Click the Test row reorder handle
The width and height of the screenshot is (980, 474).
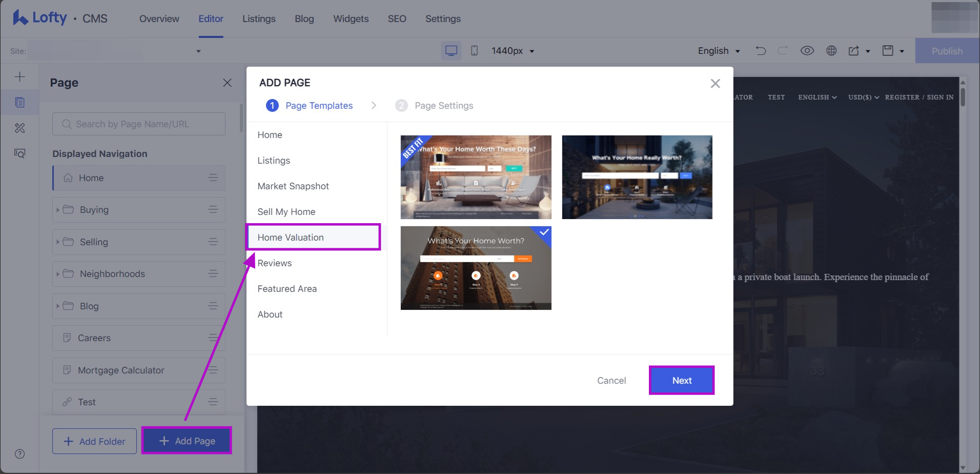[213, 402]
